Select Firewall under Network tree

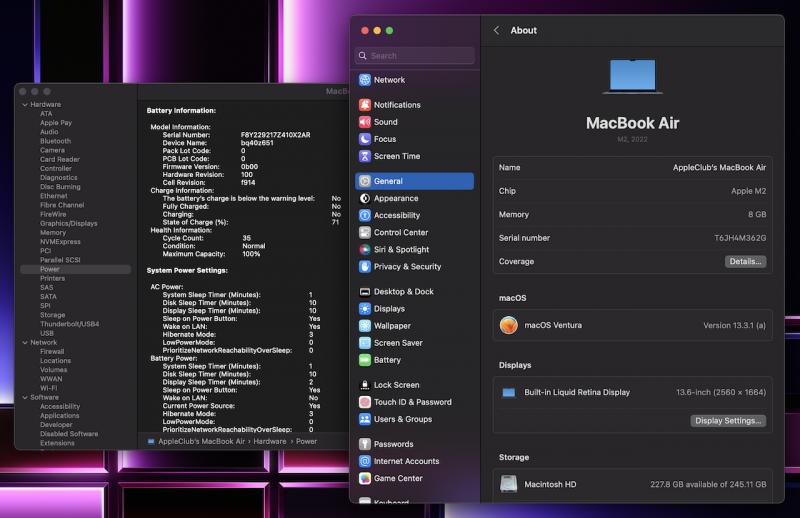coord(52,352)
